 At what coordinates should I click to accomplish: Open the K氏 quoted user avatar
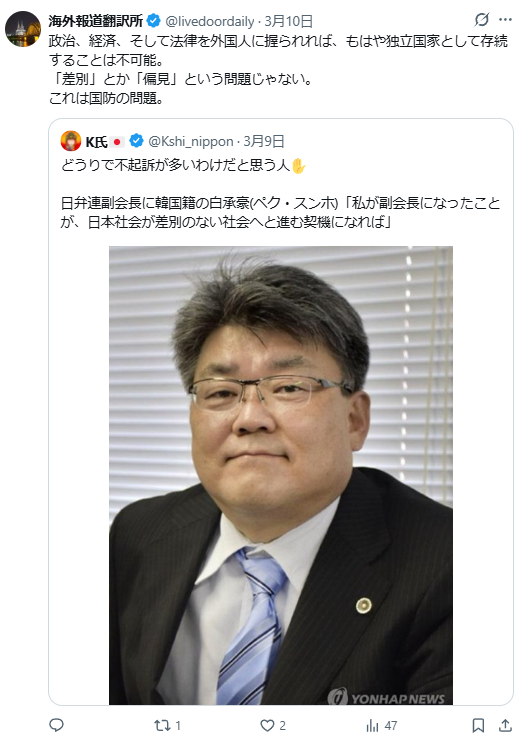(71, 141)
